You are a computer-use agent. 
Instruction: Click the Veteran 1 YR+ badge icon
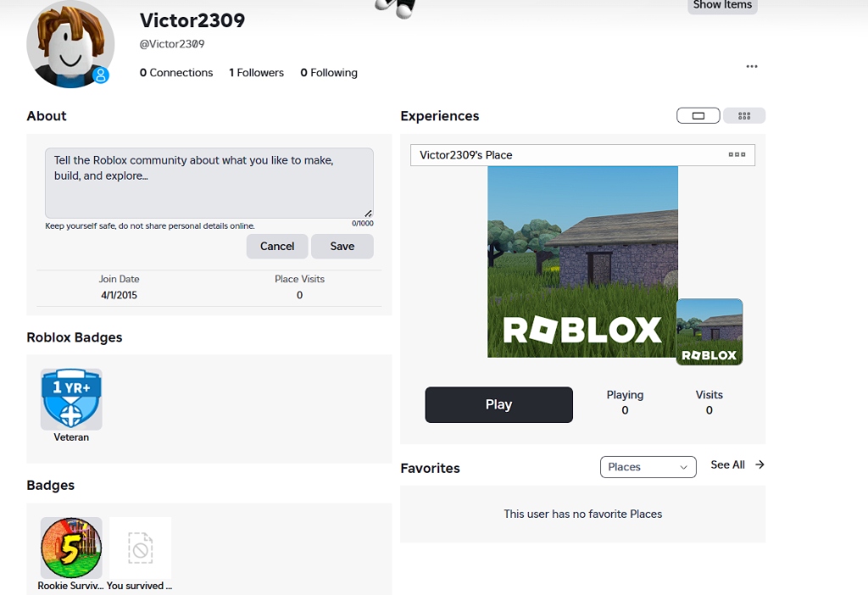point(71,399)
